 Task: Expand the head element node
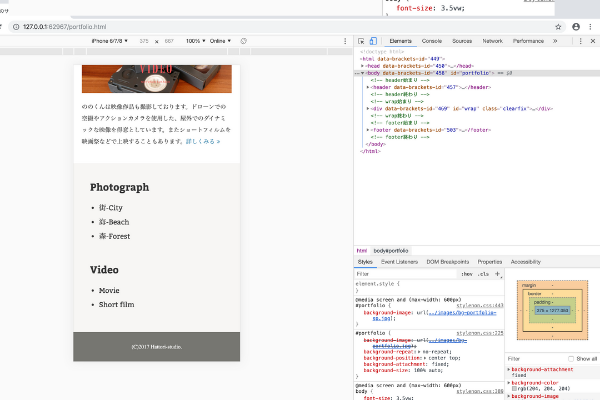click(x=362, y=66)
